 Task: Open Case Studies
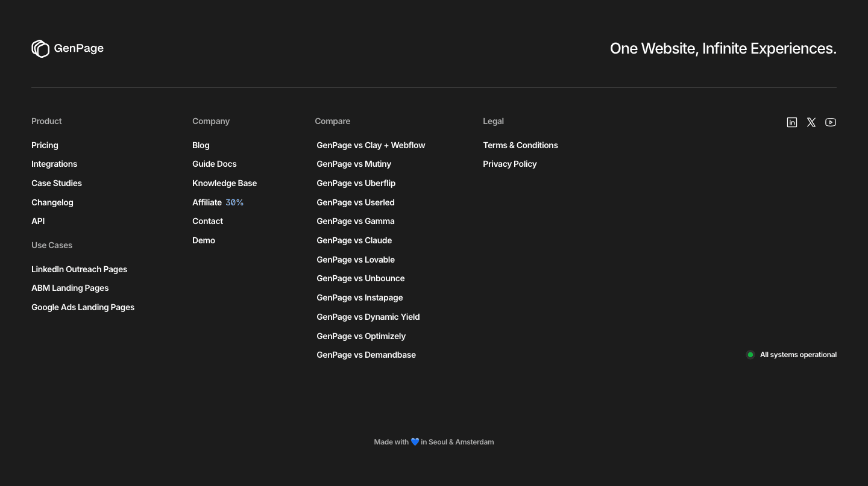click(x=57, y=183)
